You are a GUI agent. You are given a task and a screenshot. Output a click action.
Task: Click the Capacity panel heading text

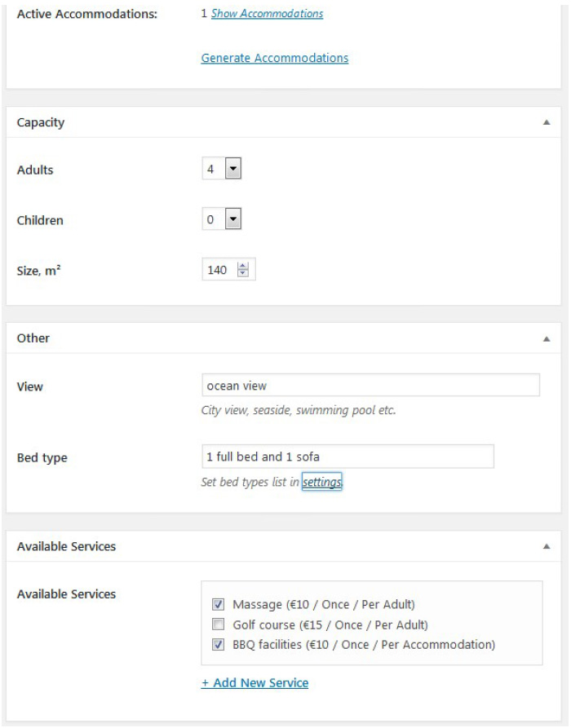(x=41, y=122)
